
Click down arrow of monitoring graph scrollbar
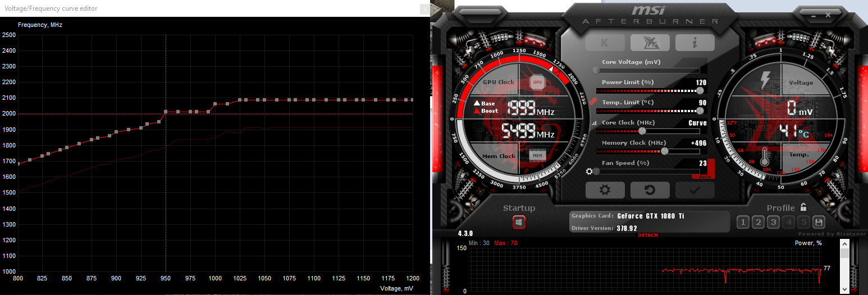click(x=844, y=289)
